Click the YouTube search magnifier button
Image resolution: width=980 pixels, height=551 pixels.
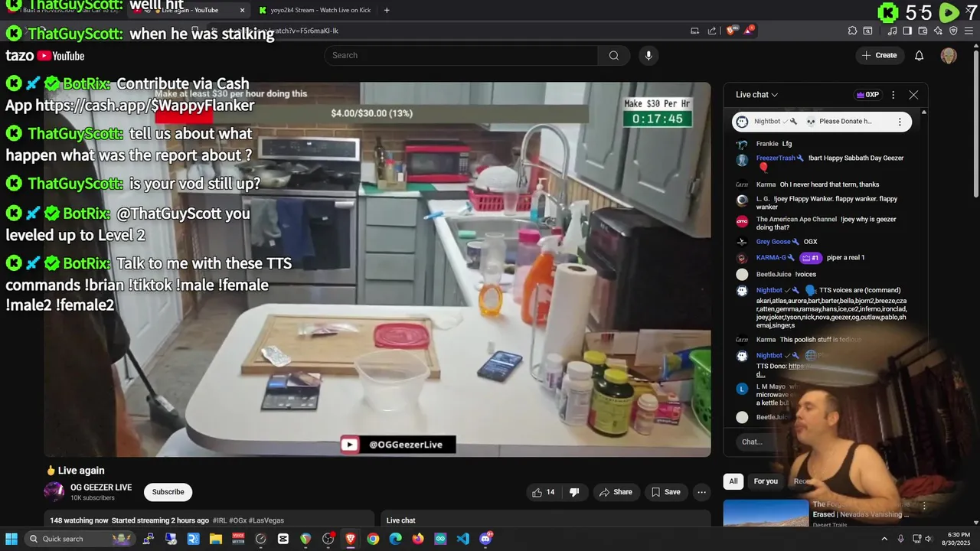pos(613,55)
